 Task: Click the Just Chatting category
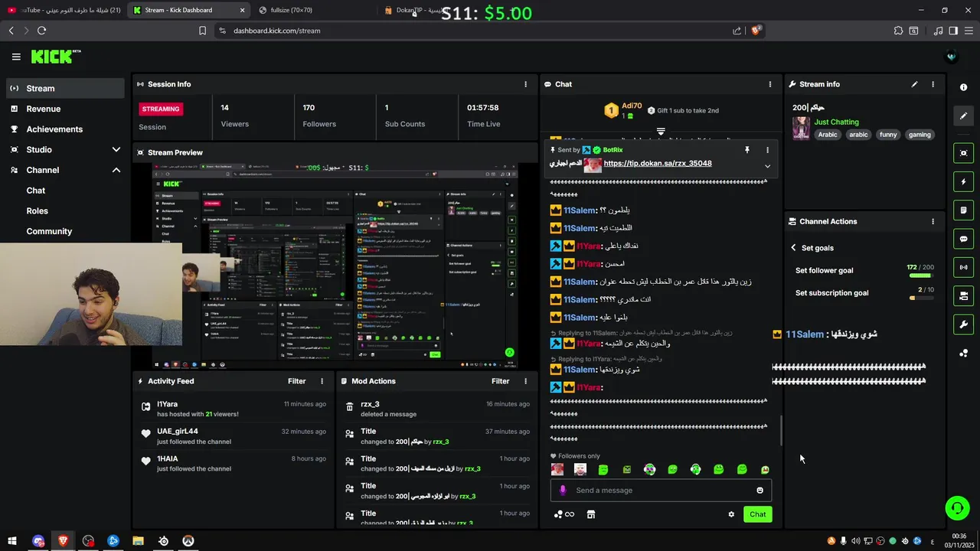[836, 122]
